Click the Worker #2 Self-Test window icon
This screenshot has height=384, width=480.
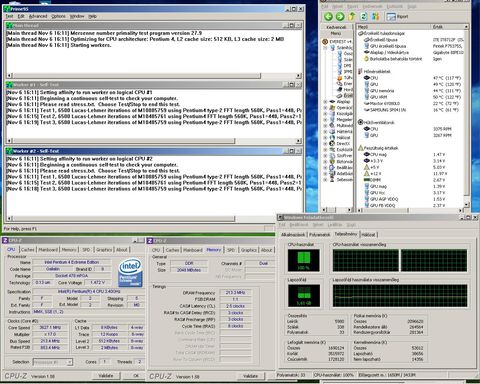[9, 151]
